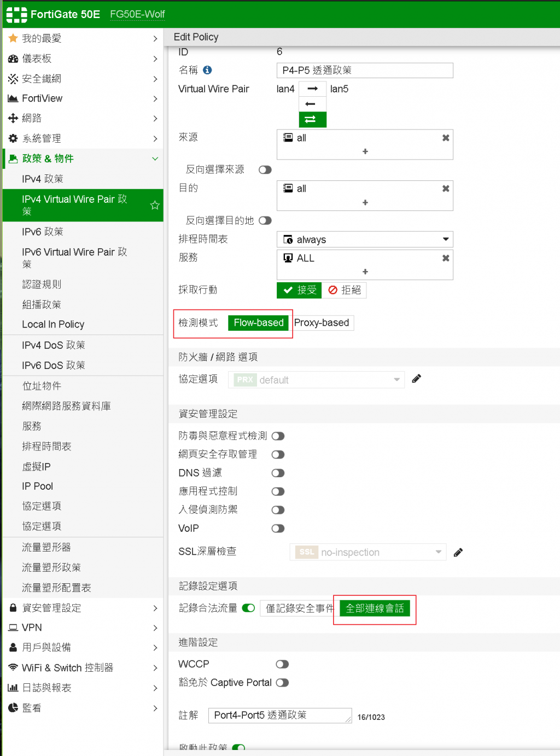The height and width of the screenshot is (756, 560).
Task: Open the SSL深層檢查 no-inspection dropdown
Action: coord(368,552)
